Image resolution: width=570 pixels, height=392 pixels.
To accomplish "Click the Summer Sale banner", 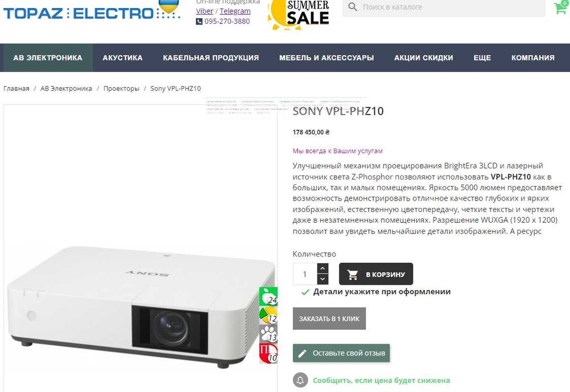I will (x=299, y=14).
